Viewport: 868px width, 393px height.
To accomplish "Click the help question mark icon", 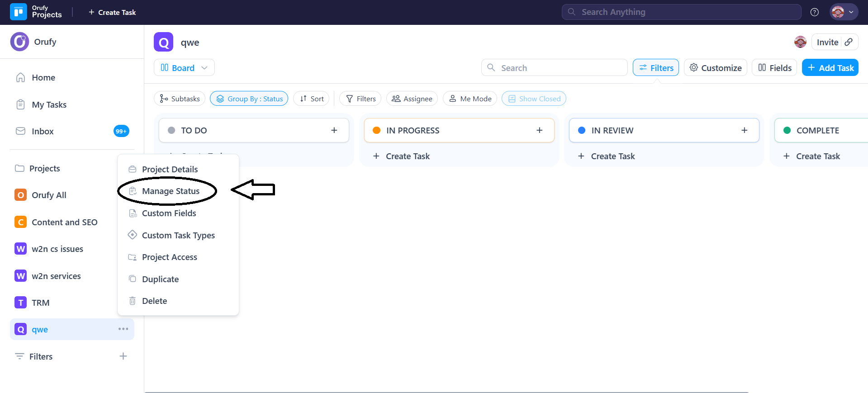I will pyautogui.click(x=814, y=12).
